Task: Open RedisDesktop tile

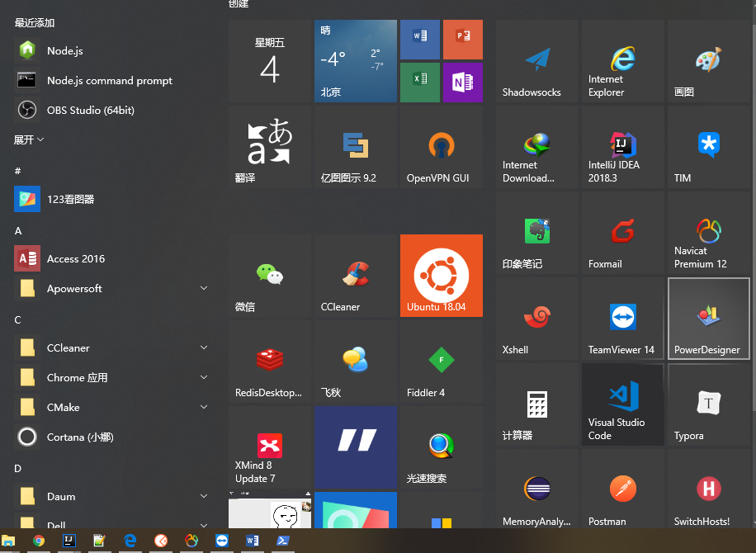Action: pyautogui.click(x=270, y=362)
